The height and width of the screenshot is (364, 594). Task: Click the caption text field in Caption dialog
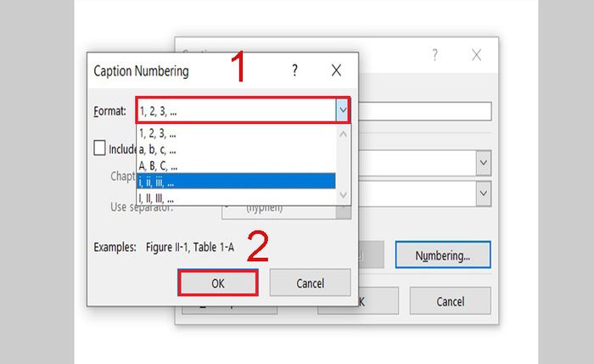point(425,111)
